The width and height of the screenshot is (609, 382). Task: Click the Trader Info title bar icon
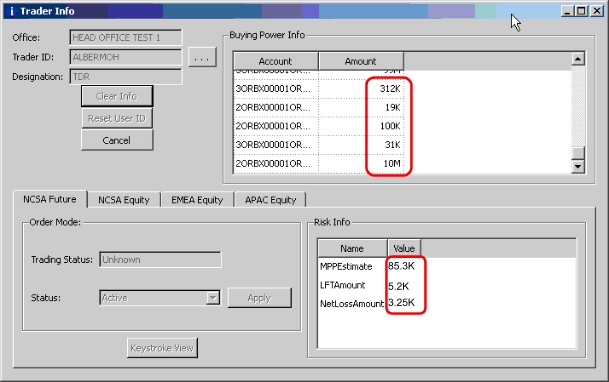coord(11,11)
